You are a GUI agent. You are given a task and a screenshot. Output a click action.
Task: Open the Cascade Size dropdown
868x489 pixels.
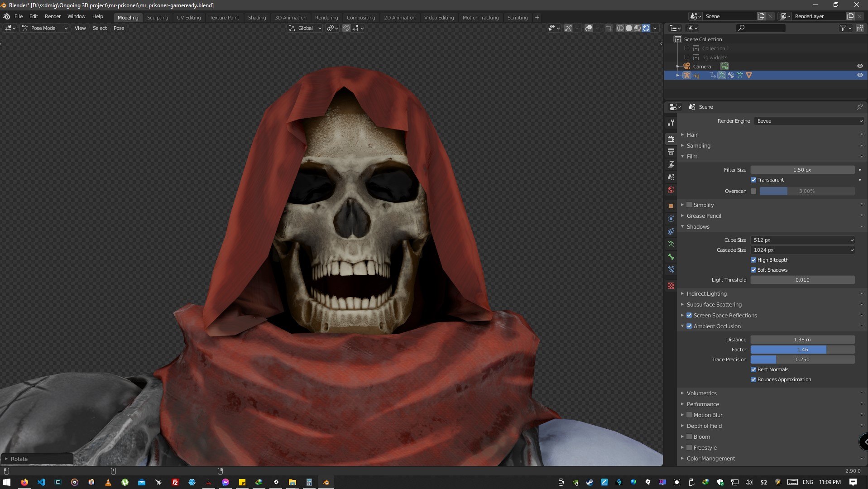[803, 250]
